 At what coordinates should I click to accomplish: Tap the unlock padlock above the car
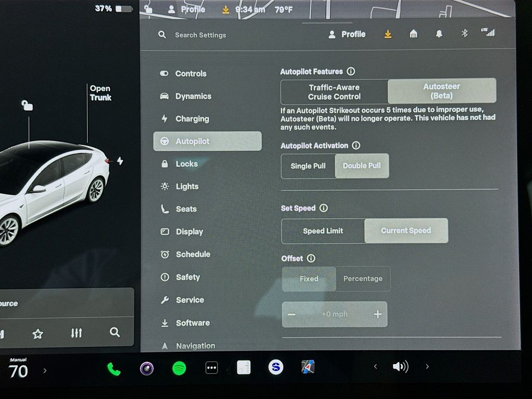[27, 105]
